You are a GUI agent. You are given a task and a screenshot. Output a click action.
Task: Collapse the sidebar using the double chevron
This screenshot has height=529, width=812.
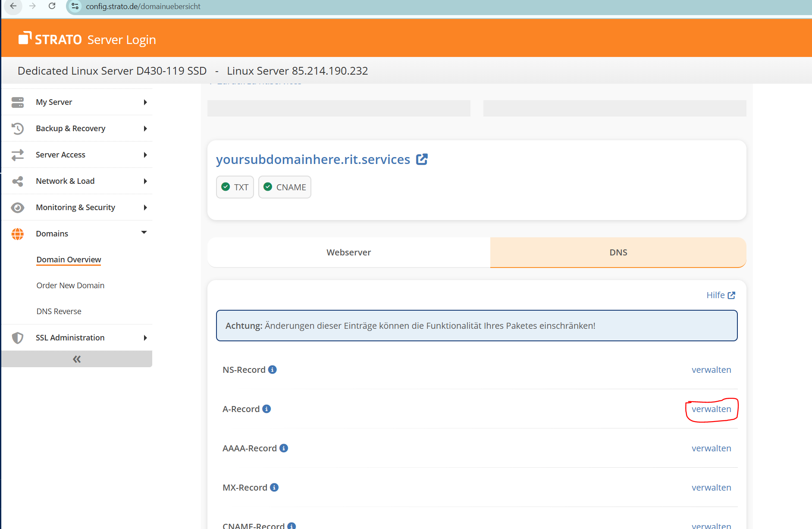(77, 359)
